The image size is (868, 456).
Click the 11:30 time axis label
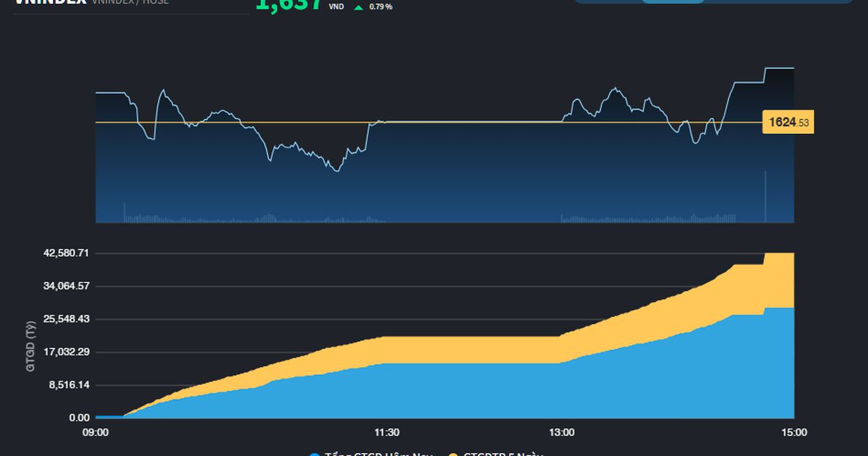point(387,433)
